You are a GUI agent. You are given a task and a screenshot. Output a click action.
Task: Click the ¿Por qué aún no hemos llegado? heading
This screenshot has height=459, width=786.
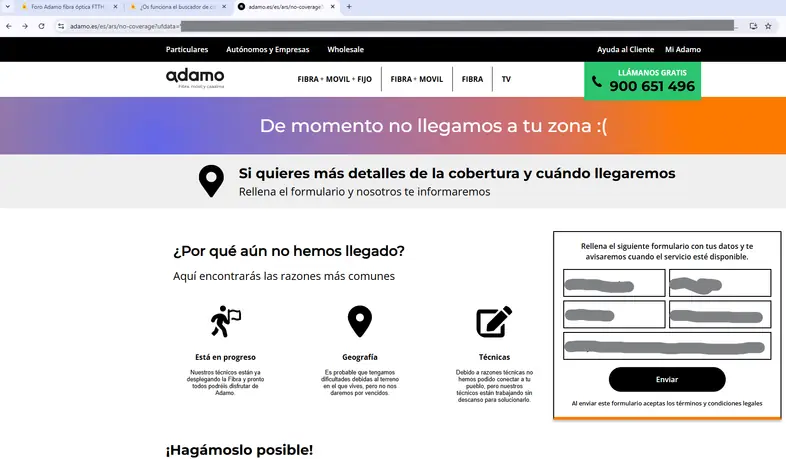coord(289,251)
